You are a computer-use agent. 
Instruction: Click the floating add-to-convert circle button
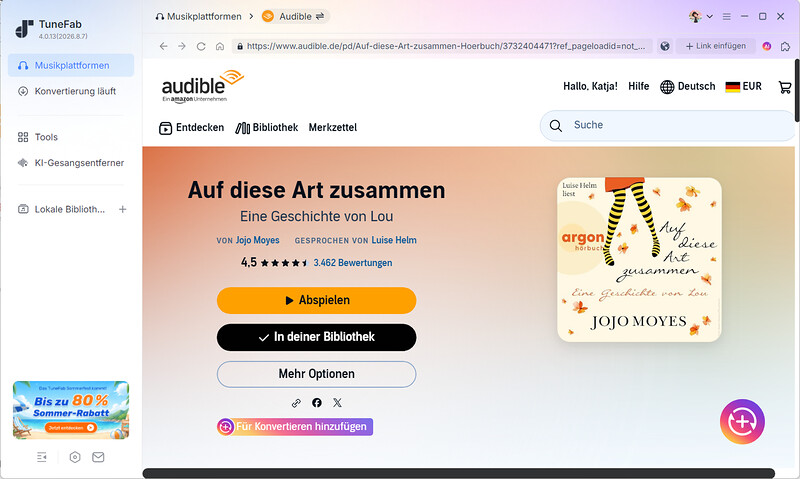click(x=742, y=421)
